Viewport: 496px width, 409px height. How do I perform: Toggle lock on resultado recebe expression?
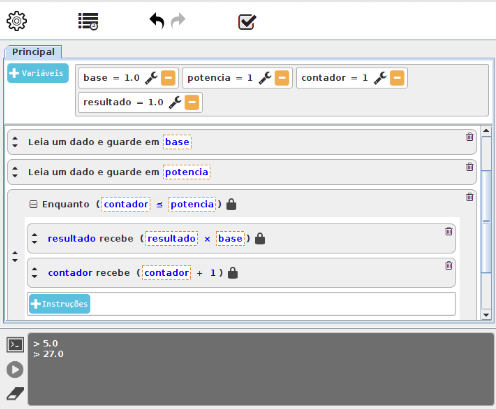point(260,239)
